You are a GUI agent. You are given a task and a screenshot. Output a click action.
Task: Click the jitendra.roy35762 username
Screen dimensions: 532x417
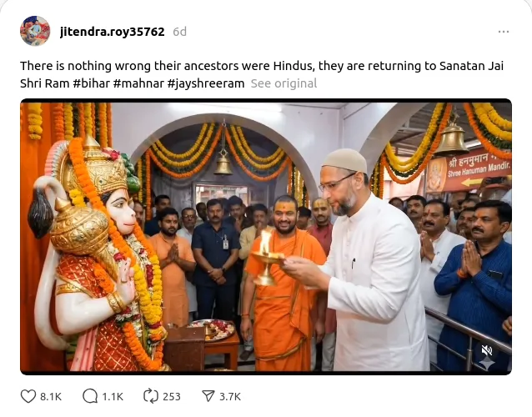[112, 32]
